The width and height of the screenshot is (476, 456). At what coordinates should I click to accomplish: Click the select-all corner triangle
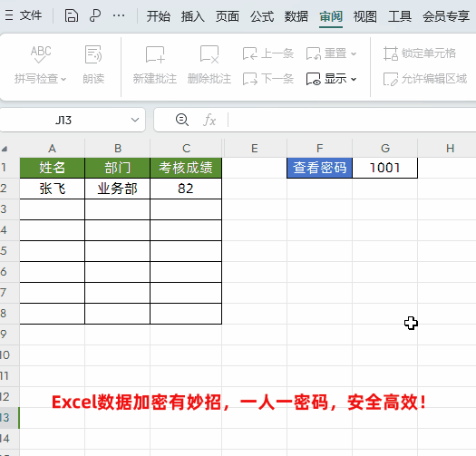pyautogui.click(x=5, y=149)
